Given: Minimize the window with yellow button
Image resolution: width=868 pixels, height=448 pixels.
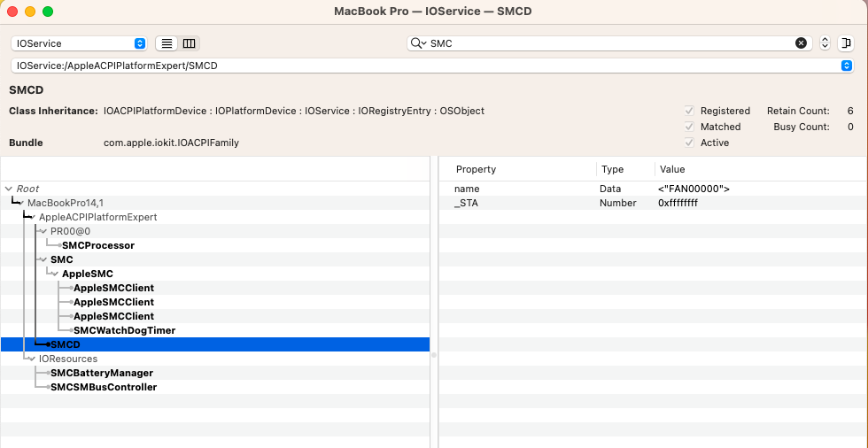Looking at the screenshot, I should coord(30,11).
